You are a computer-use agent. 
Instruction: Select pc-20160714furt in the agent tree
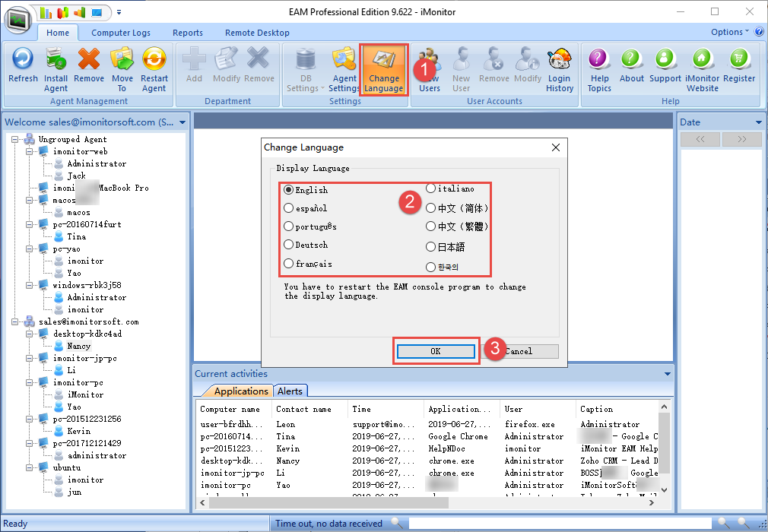(87, 225)
